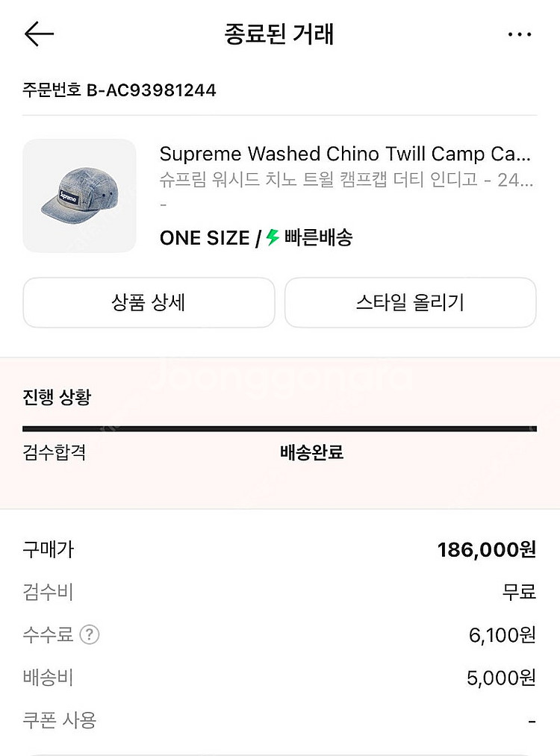The image size is (560, 756).
Task: Tap the Korean product name 슈프림 워시드 치노
Action: (x=345, y=180)
